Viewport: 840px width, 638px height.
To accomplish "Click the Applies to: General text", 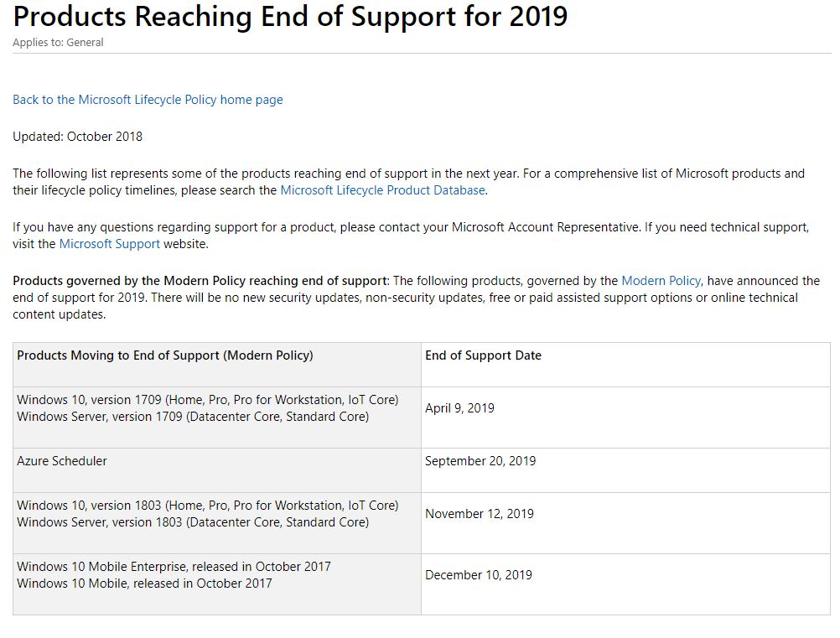I will tap(58, 42).
